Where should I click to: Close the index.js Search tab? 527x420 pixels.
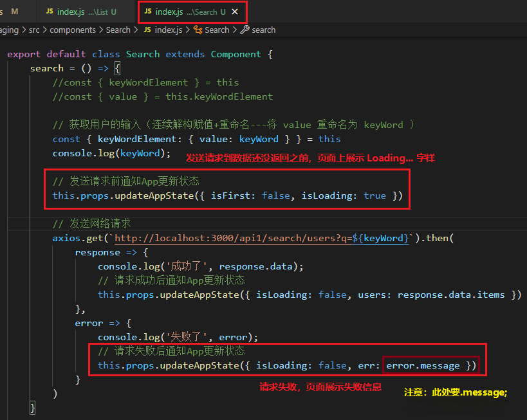[x=235, y=12]
